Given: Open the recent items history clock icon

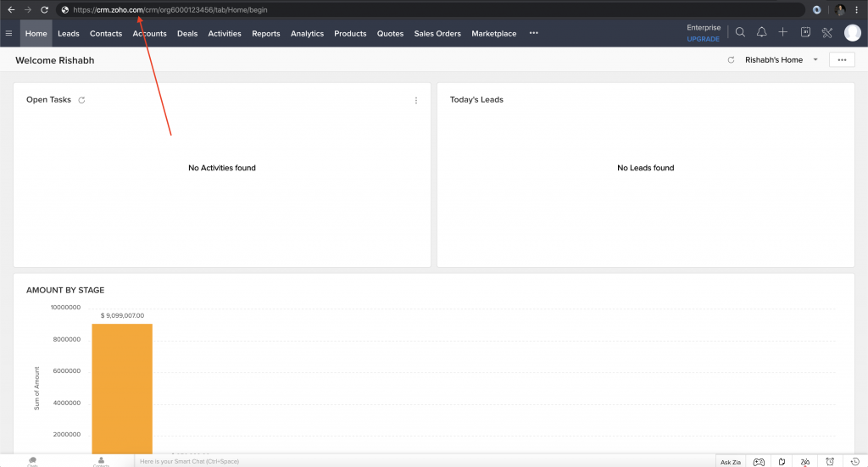Looking at the screenshot, I should [854, 461].
